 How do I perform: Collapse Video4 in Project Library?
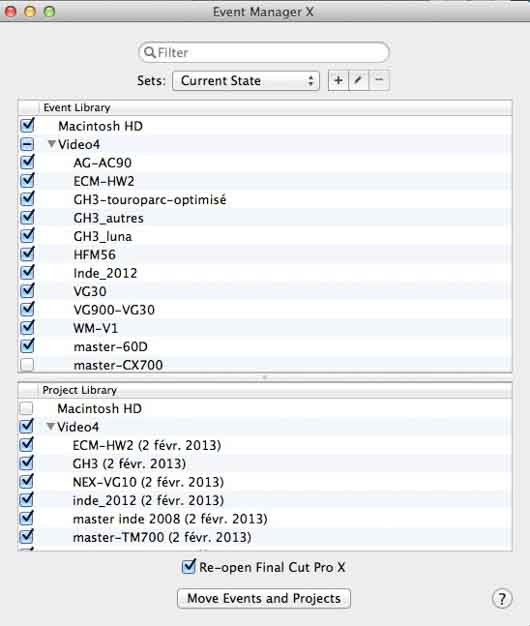pyautogui.click(x=51, y=426)
